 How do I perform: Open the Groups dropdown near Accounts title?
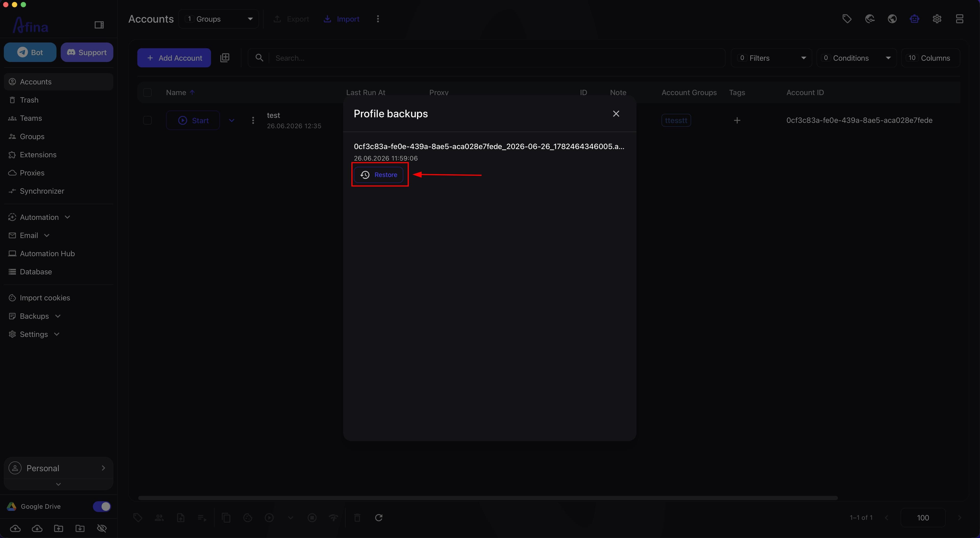(219, 19)
